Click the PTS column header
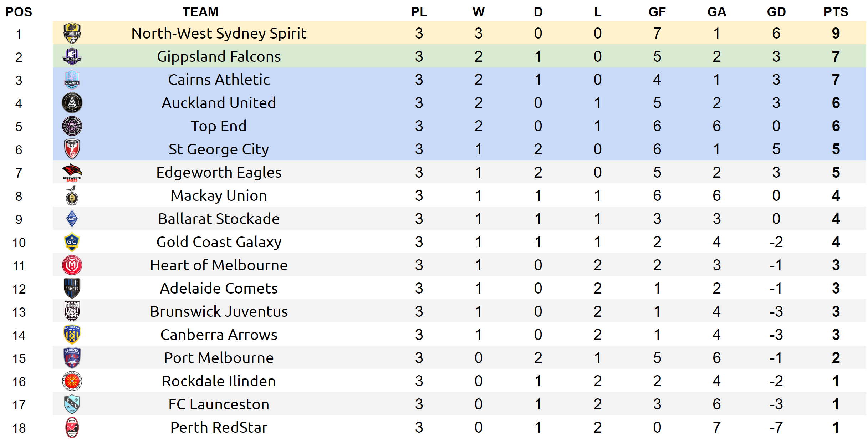Screen dimensions: 868x448 (x=836, y=12)
